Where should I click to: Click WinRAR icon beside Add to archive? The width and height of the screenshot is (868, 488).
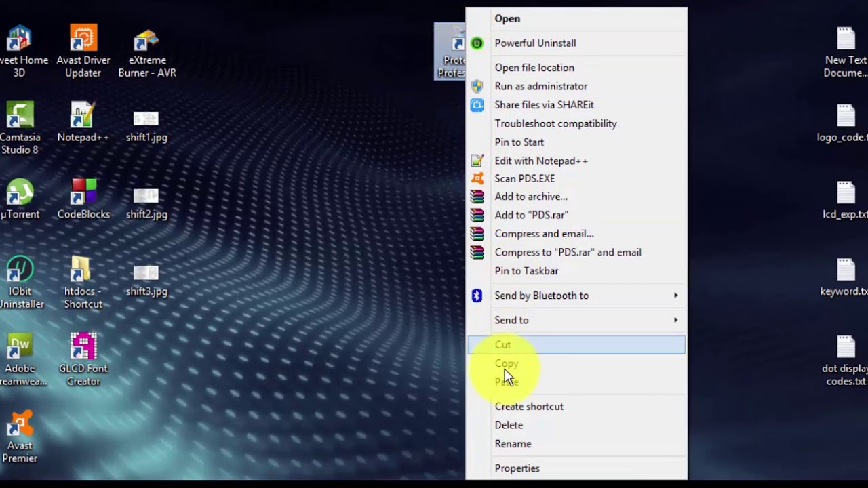coord(477,197)
